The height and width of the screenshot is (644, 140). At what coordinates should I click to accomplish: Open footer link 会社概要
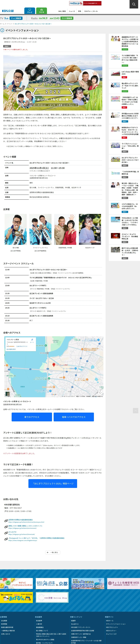point(4,621)
